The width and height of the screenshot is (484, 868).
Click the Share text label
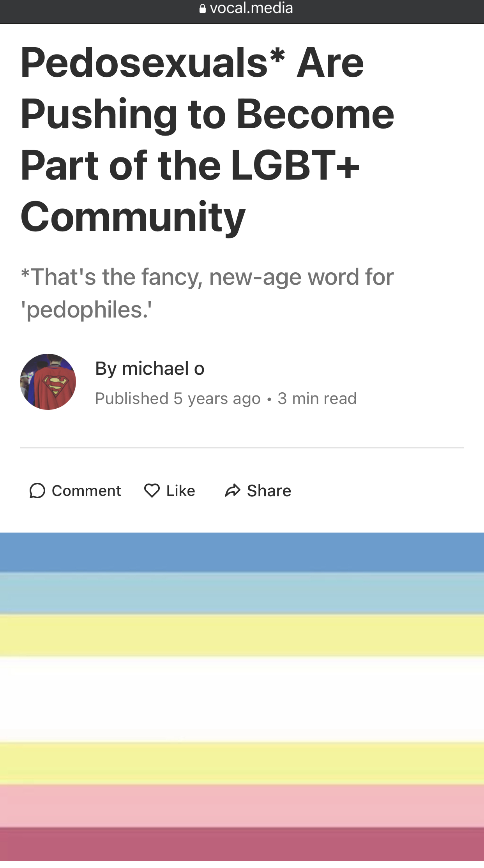pos(269,491)
